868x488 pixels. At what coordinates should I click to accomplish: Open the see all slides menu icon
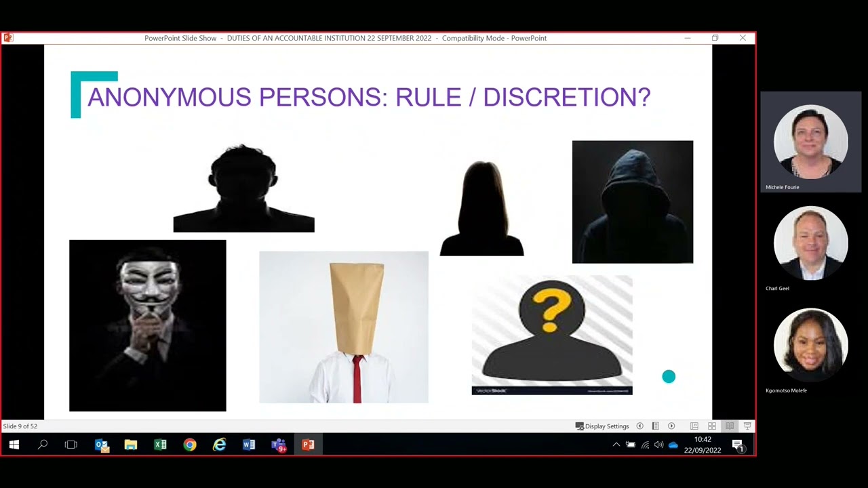[x=655, y=426]
